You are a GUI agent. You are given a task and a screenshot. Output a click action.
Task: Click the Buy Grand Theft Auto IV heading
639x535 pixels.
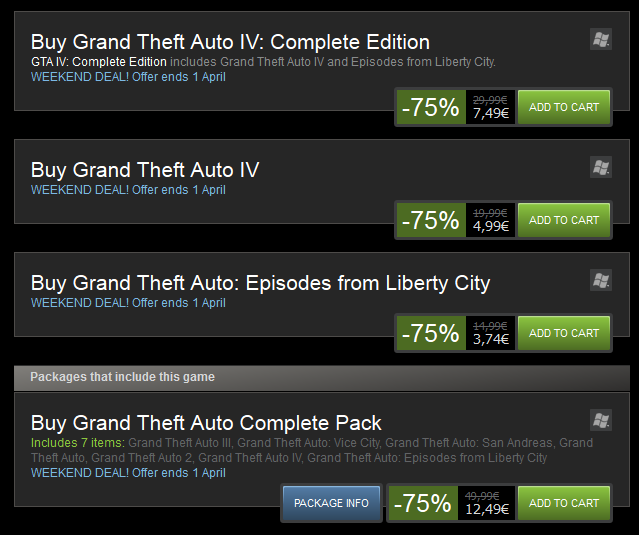click(145, 170)
